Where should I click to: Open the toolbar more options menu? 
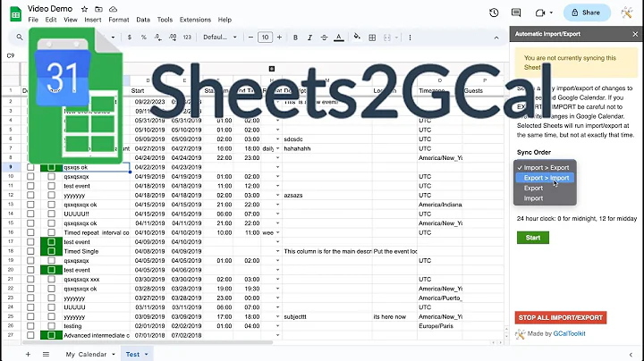click(410, 38)
